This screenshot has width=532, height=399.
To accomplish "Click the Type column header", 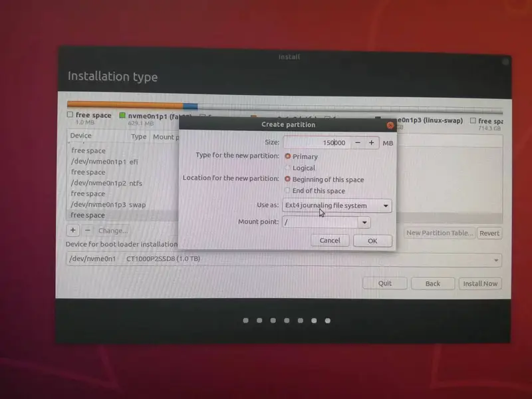I will tap(138, 136).
